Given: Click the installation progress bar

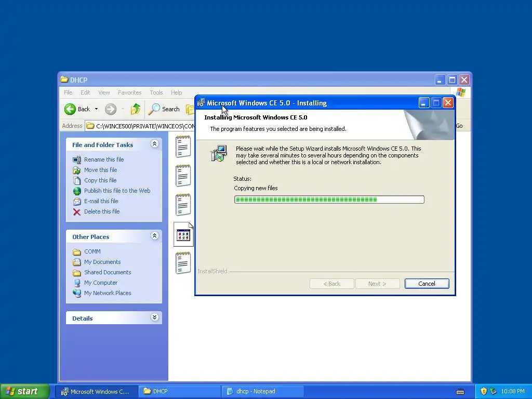Looking at the screenshot, I should click(329, 199).
